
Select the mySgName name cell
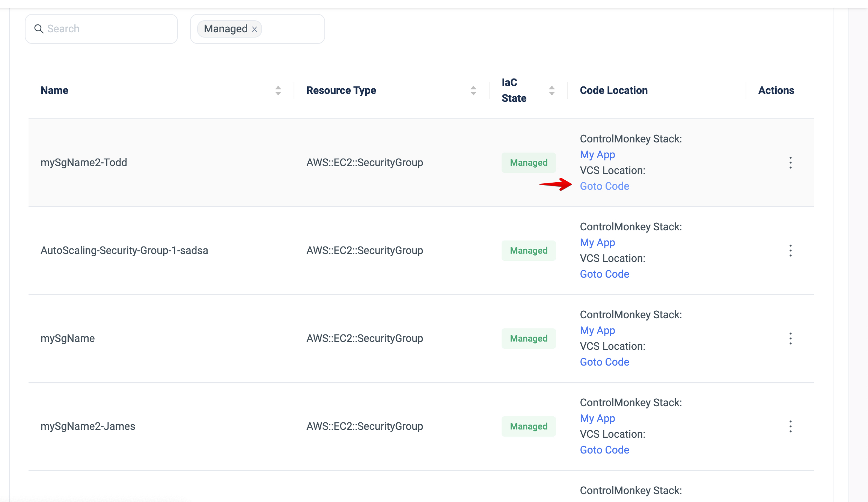(x=68, y=339)
